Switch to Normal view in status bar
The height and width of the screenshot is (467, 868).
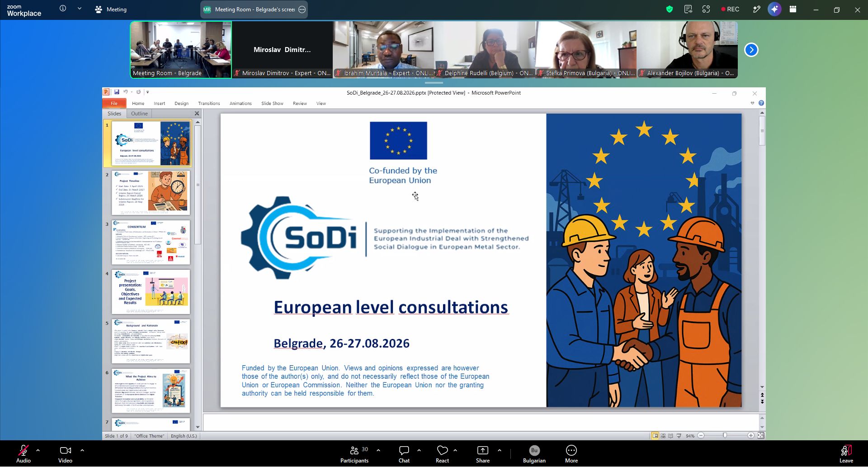[655, 436]
